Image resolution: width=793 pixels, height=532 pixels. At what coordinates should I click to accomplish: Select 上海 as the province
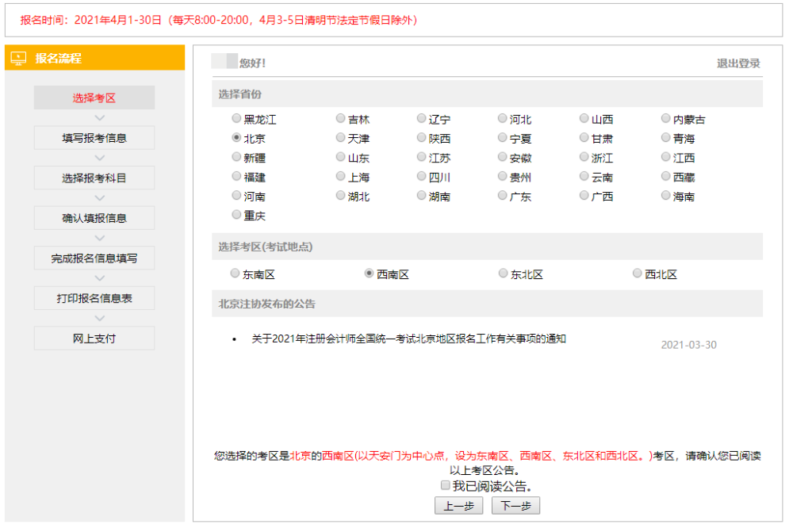point(340,176)
